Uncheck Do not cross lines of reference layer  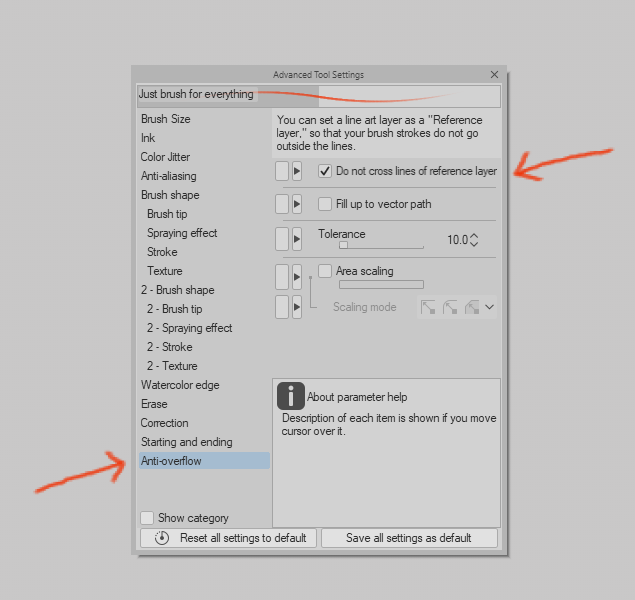coord(325,171)
